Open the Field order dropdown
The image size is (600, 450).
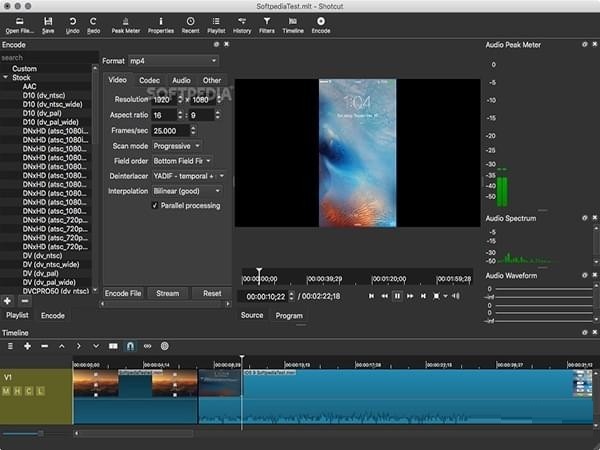pyautogui.click(x=182, y=161)
